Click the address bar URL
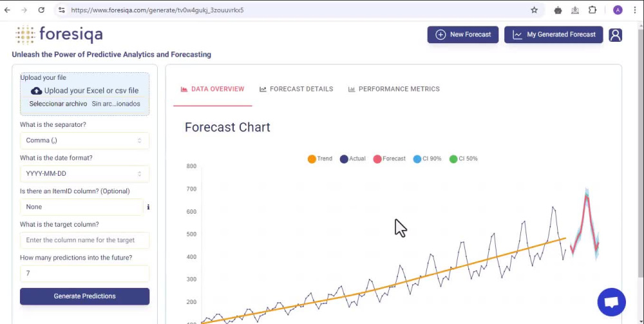This screenshot has height=324, width=644. coord(157,10)
